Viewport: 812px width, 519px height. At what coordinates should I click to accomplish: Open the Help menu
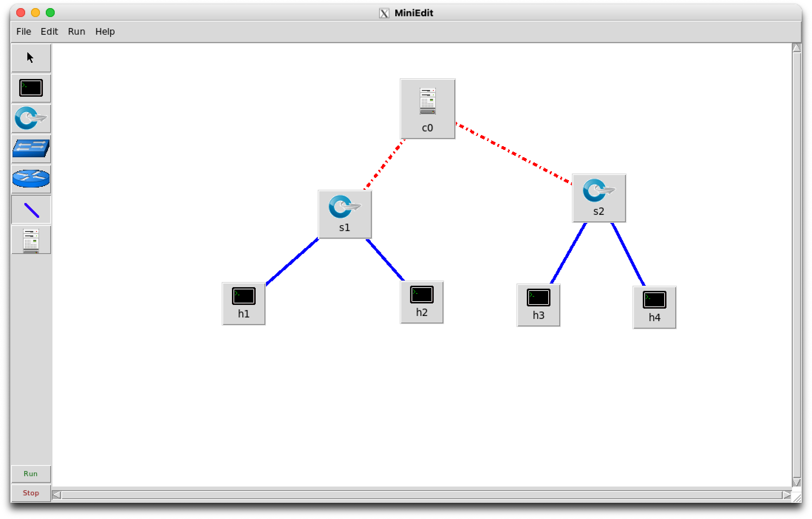coord(105,31)
